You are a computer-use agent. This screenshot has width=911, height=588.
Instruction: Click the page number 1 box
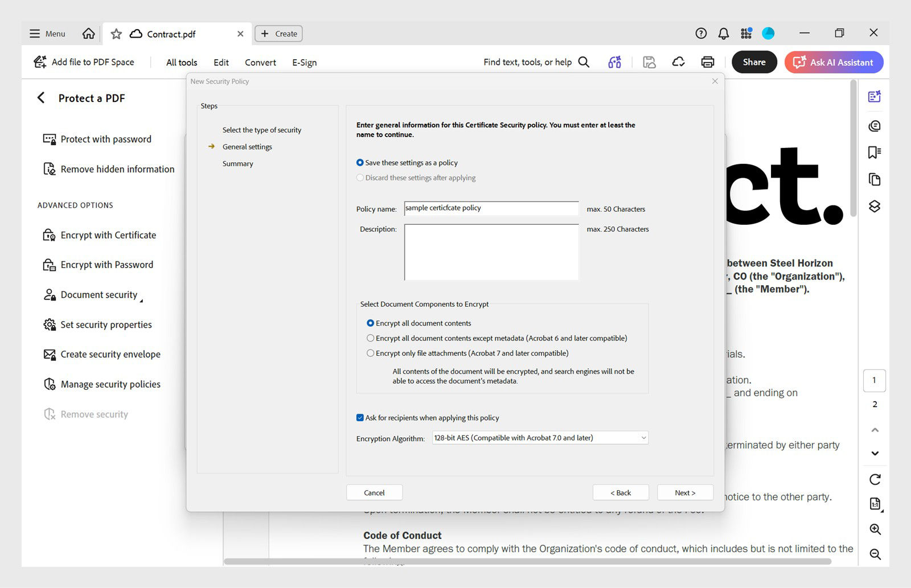click(x=875, y=380)
